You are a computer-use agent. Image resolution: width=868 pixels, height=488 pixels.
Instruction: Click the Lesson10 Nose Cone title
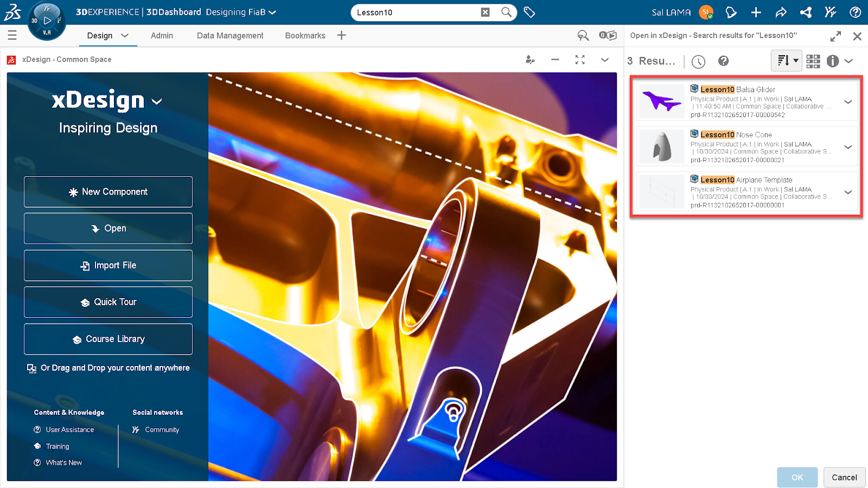736,134
